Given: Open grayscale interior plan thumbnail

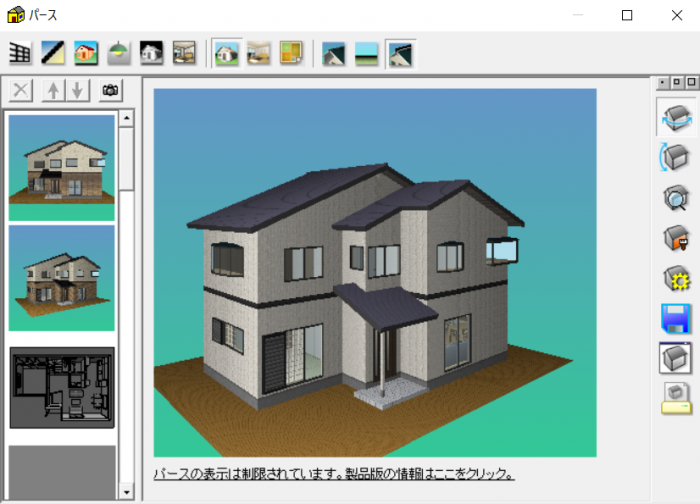Looking at the screenshot, I should click(62, 387).
